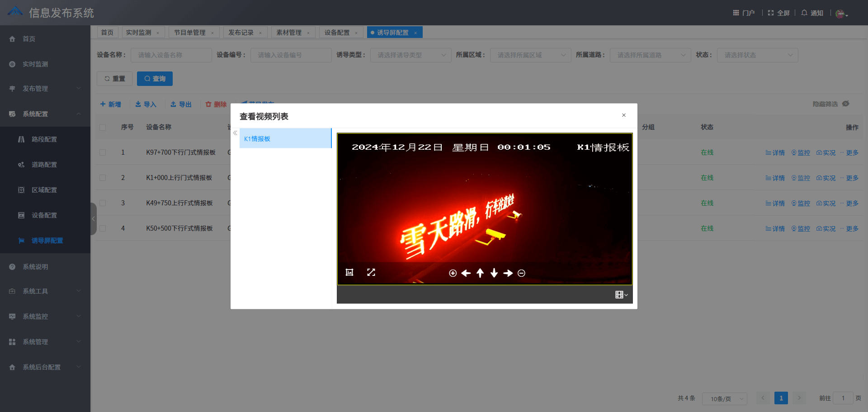
Task: Tilt camera up with up arrow
Action: (480, 273)
